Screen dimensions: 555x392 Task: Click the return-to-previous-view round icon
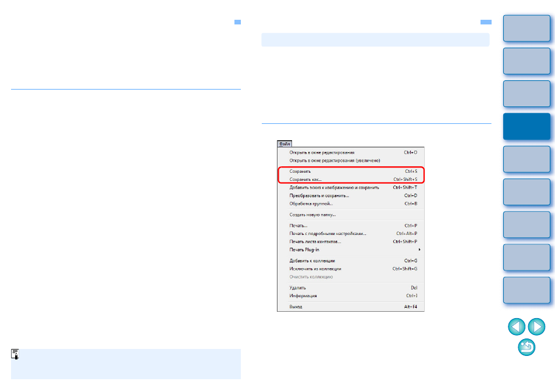click(x=526, y=347)
